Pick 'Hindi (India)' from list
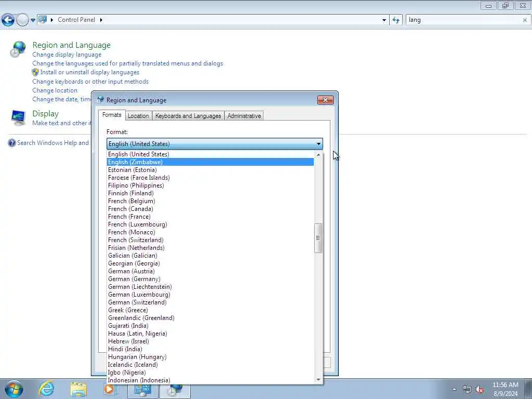532x399 pixels. [210, 350]
